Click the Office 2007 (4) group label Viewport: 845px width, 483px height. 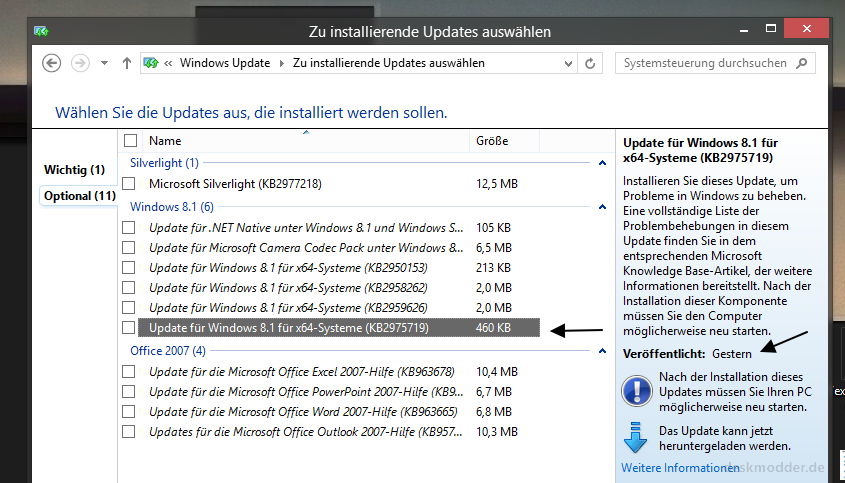168,351
